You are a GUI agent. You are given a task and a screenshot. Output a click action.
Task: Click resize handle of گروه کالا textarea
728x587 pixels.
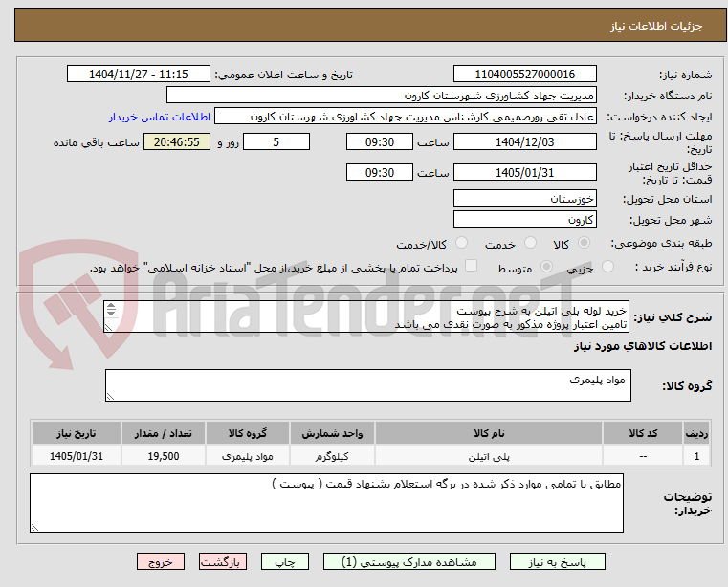[x=110, y=397]
